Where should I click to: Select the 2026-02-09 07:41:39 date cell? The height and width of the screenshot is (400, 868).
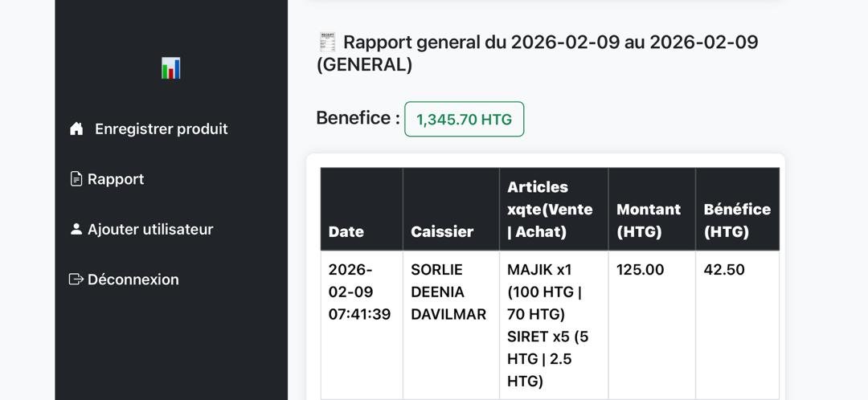[359, 292]
